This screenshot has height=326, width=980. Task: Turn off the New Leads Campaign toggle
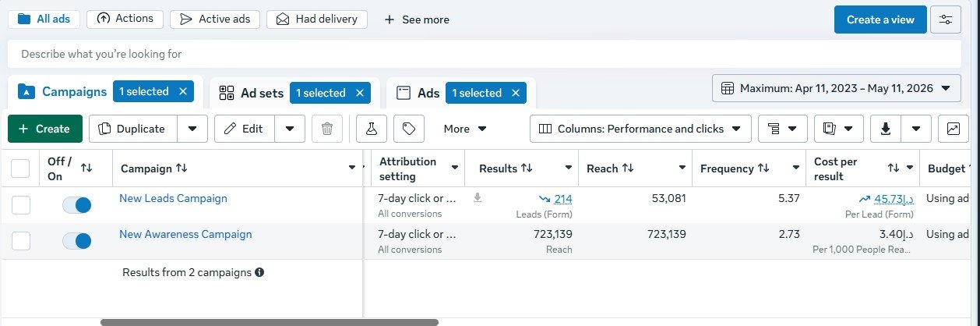point(77,205)
